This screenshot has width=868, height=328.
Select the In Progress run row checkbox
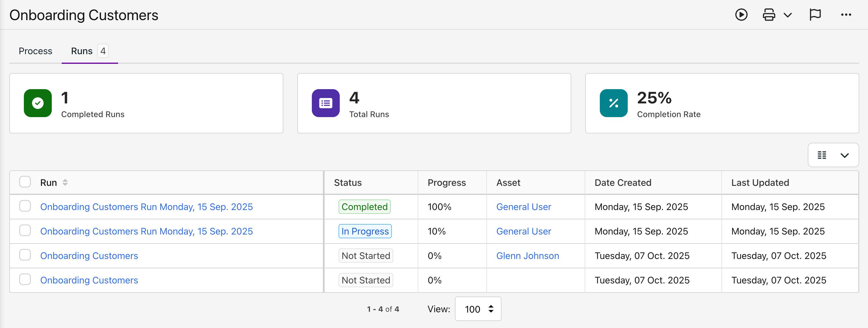(x=25, y=231)
